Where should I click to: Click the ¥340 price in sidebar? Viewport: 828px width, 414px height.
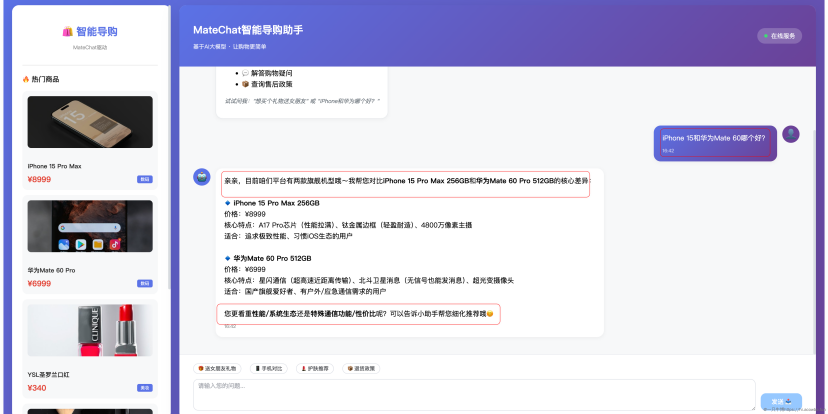[37, 388]
